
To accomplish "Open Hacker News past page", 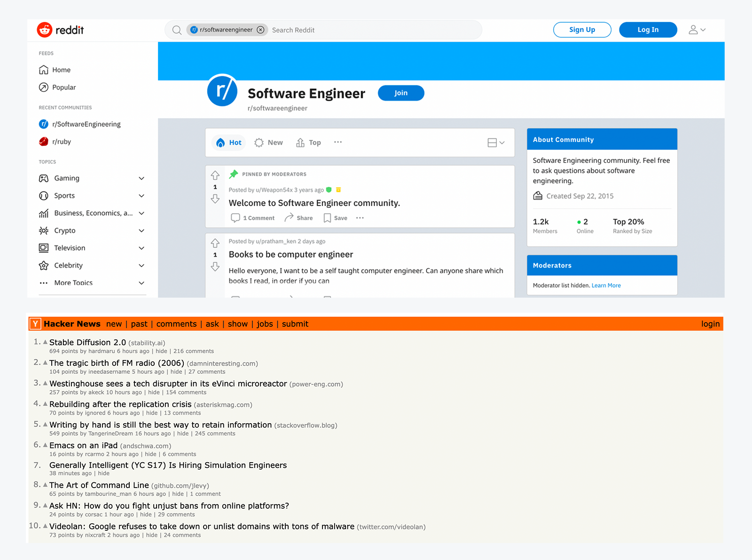I will coord(139,324).
